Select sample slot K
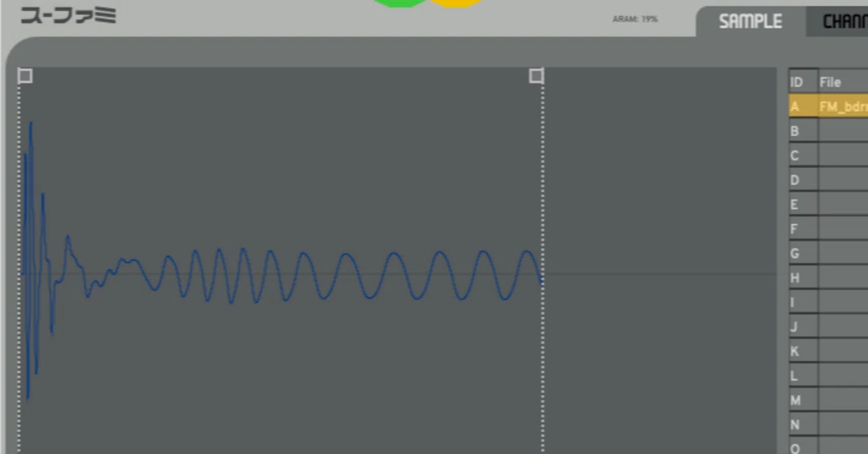The image size is (868, 454). (x=828, y=351)
